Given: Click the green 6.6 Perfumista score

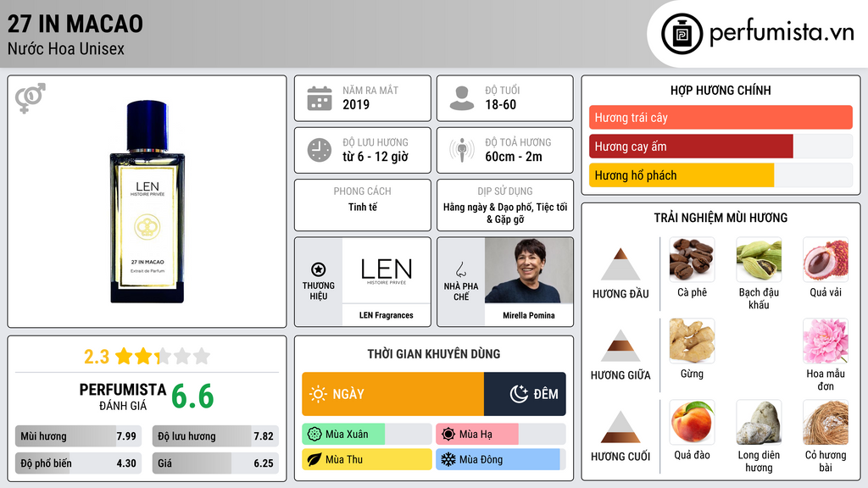Looking at the screenshot, I should click(x=192, y=396).
